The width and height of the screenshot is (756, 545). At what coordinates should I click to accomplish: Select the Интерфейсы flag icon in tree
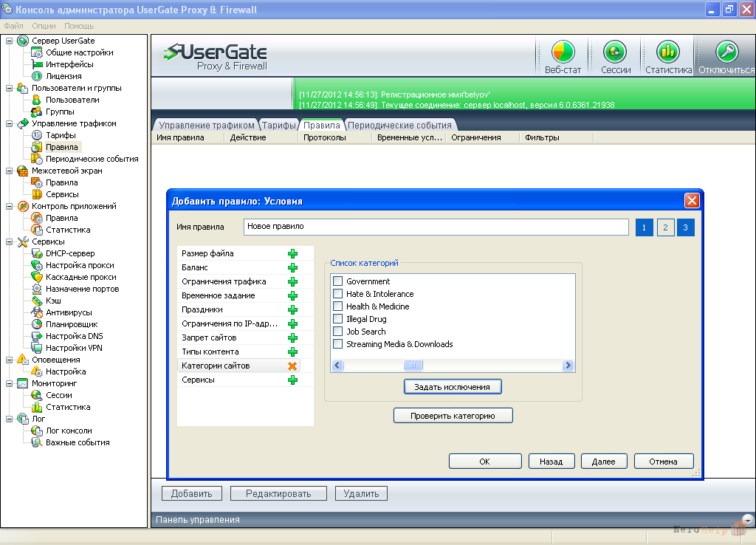37,64
